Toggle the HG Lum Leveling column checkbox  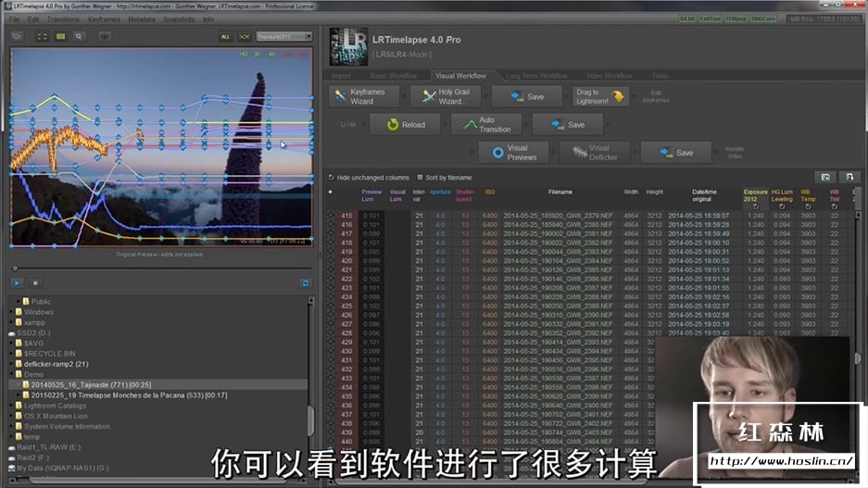click(782, 206)
